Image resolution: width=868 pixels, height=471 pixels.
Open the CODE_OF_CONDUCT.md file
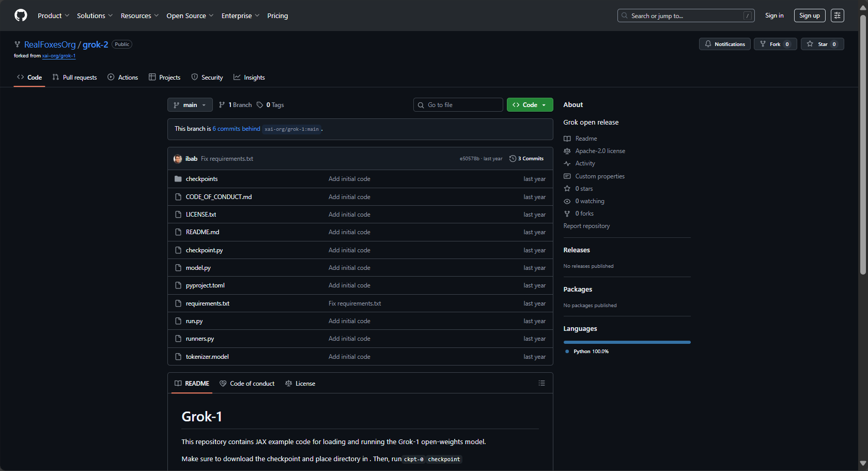(219, 197)
